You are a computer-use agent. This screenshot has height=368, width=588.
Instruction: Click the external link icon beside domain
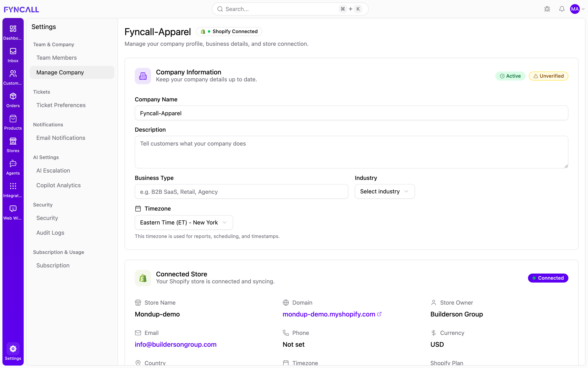click(x=379, y=314)
